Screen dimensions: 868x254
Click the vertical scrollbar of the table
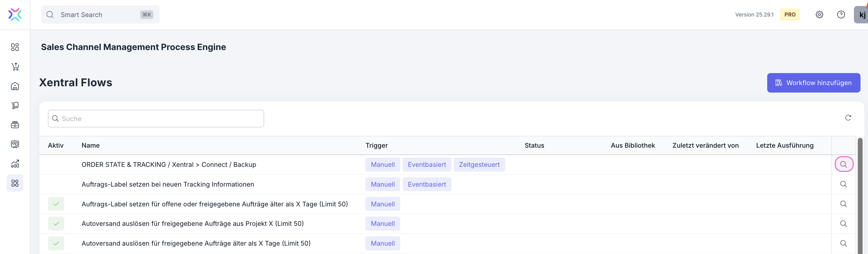860,195
